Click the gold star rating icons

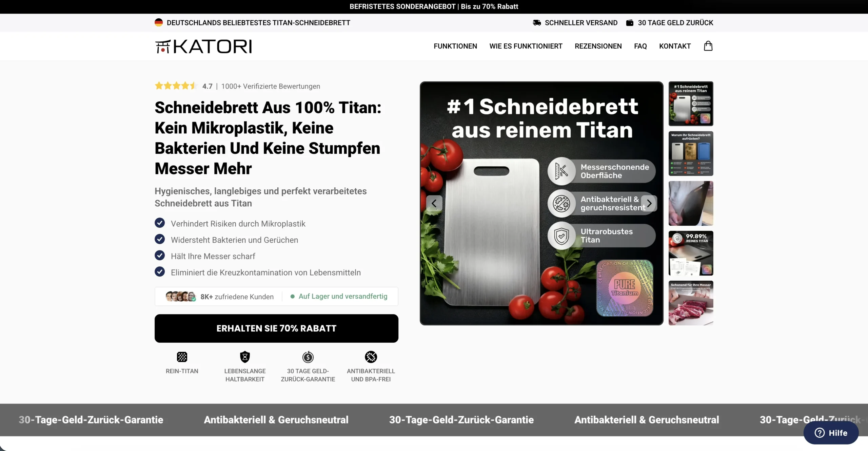pyautogui.click(x=176, y=86)
